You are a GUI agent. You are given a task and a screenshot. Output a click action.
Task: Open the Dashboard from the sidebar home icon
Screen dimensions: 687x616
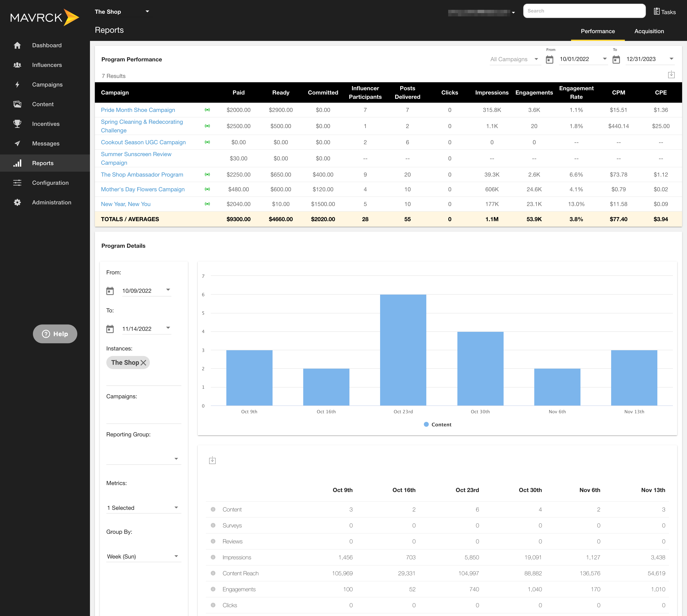pos(17,45)
